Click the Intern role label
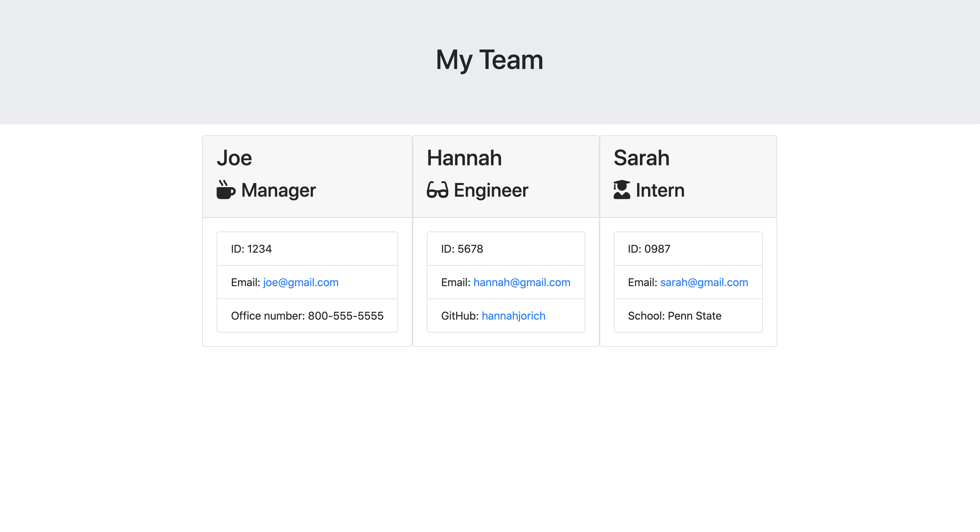The height and width of the screenshot is (532, 980). coord(660,190)
